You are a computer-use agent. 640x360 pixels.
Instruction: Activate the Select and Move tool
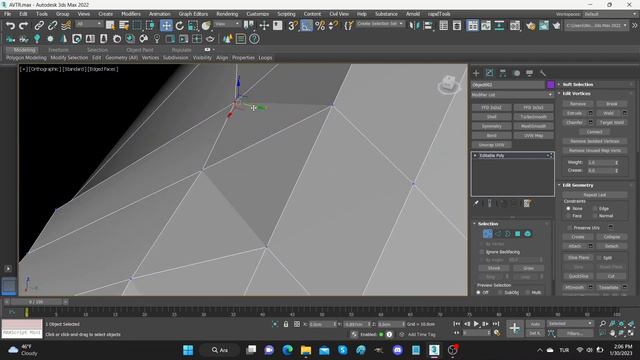pyautogui.click(x=166, y=26)
